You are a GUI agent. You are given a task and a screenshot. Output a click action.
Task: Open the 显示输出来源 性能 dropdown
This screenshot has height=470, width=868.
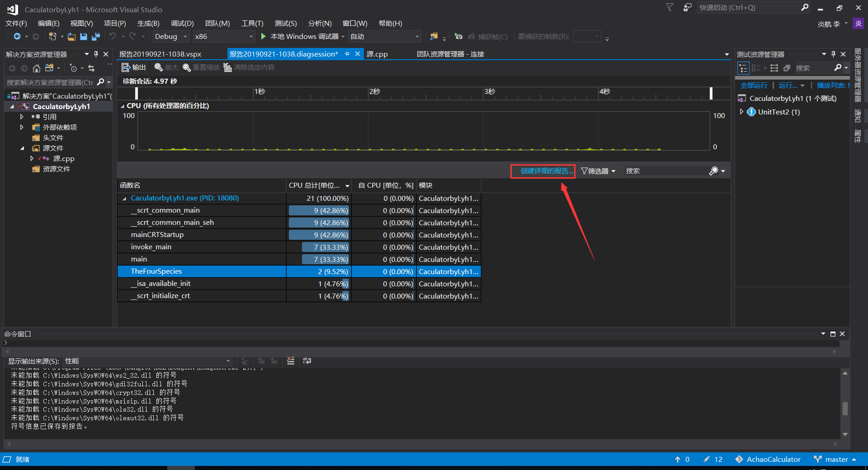147,361
